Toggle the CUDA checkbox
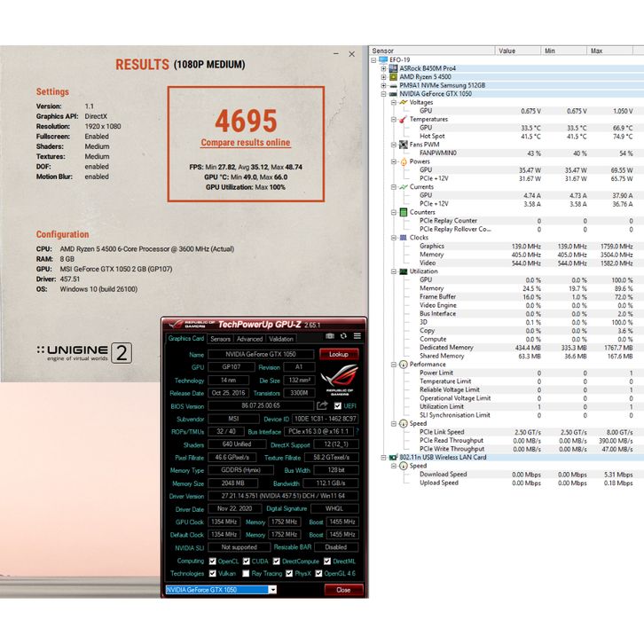 click(247, 561)
